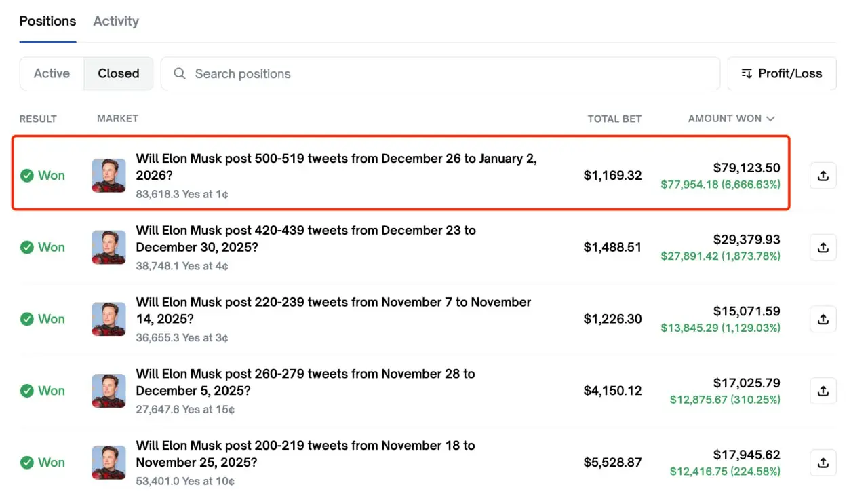The height and width of the screenshot is (498, 868).
Task: Toggle Amount Won column sort chevron
Action: tap(770, 119)
